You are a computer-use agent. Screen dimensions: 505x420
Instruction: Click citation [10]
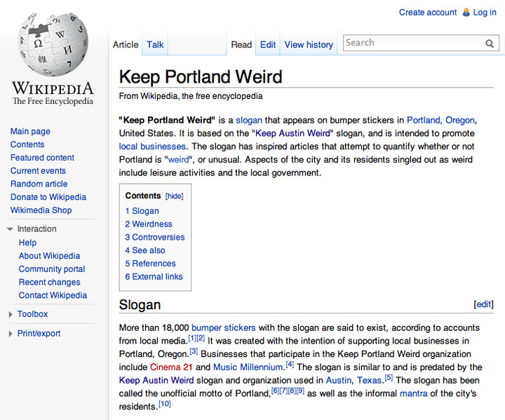pyautogui.click(x=165, y=404)
